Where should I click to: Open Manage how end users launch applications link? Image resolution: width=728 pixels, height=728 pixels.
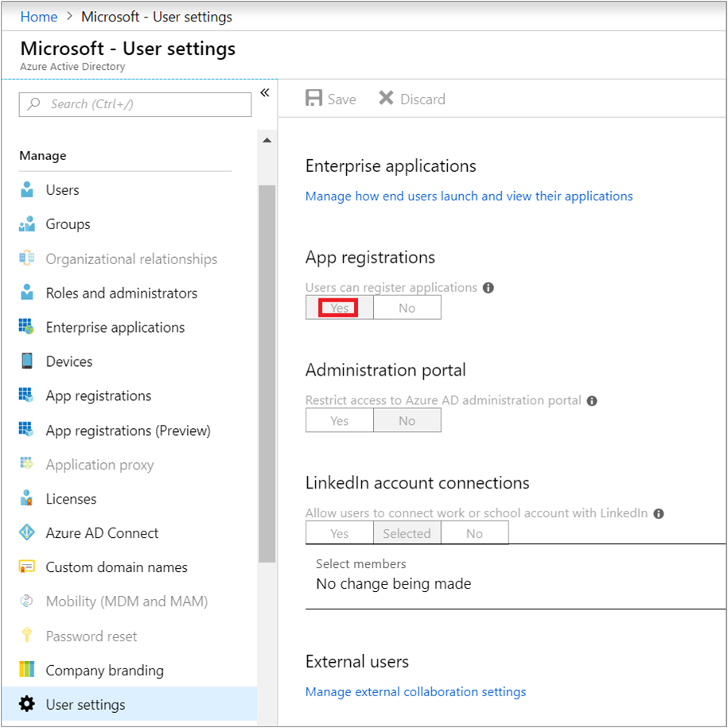pos(469,196)
